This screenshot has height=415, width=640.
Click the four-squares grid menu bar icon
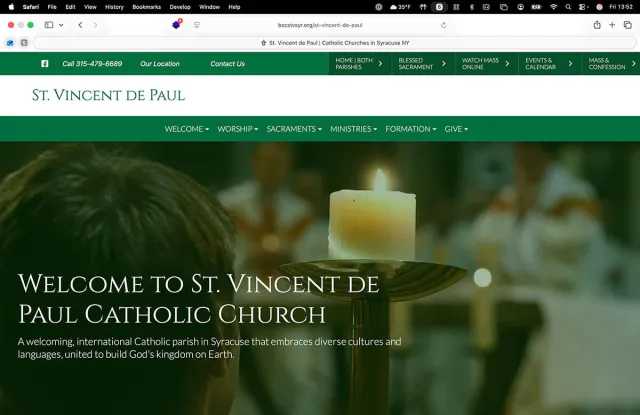click(x=456, y=7)
